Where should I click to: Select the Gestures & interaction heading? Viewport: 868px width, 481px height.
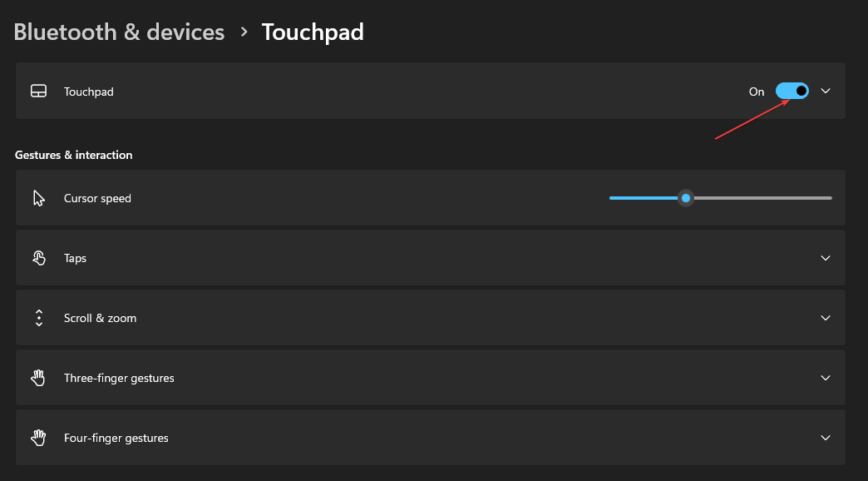[x=73, y=155]
